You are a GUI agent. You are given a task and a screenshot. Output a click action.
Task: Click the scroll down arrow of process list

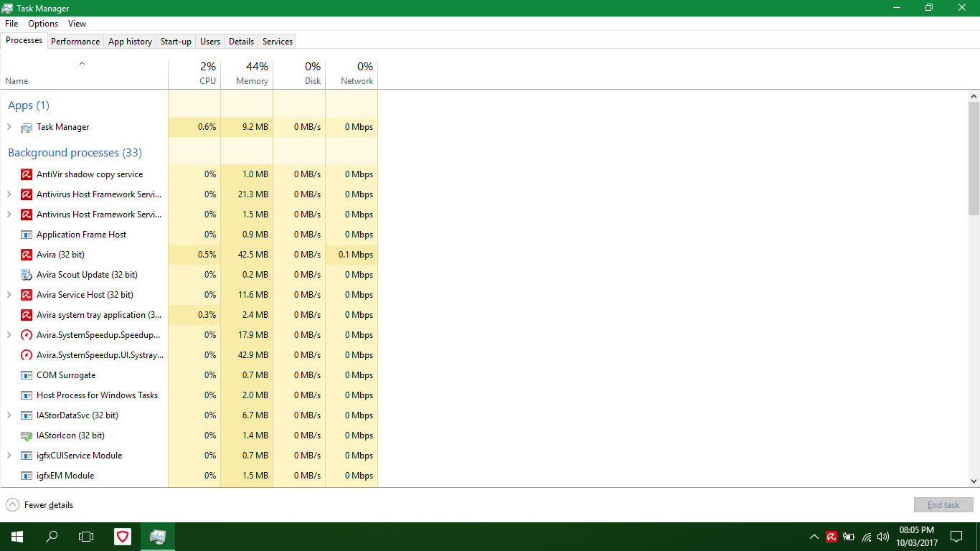pyautogui.click(x=974, y=481)
